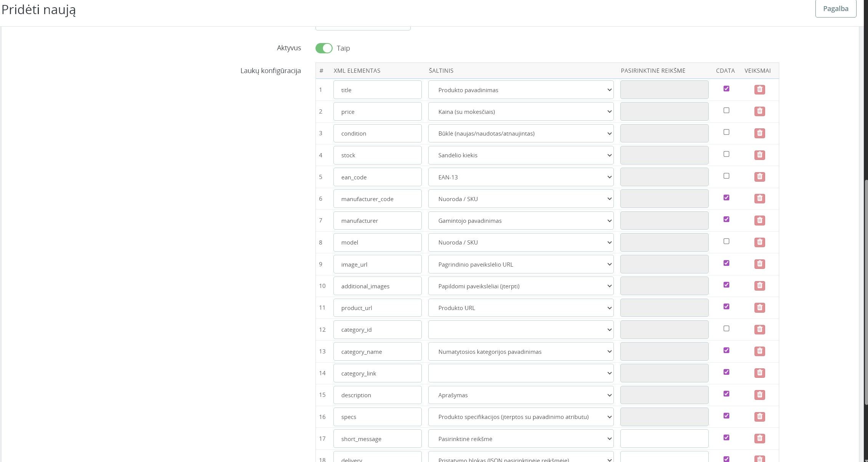The image size is (868, 462).
Task: Disable the Aktyvus toggle switch
Action: [x=324, y=48]
